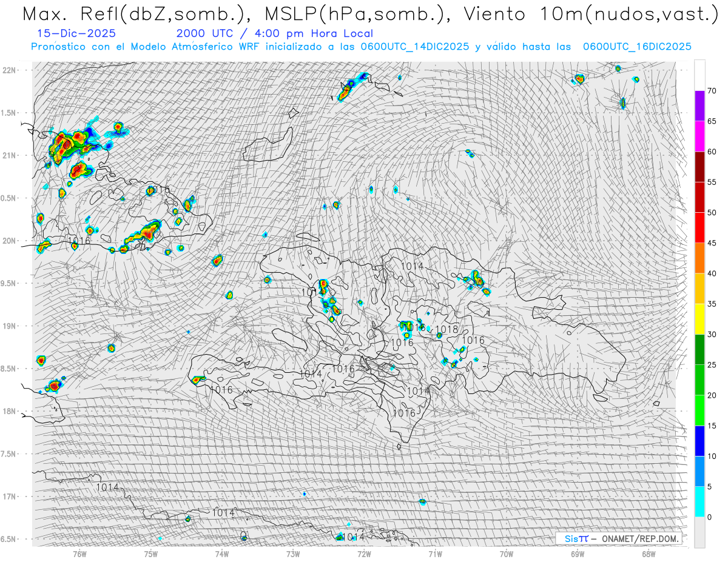Click the colorbar value label '50'
The width and height of the screenshot is (728, 562).
point(712,213)
